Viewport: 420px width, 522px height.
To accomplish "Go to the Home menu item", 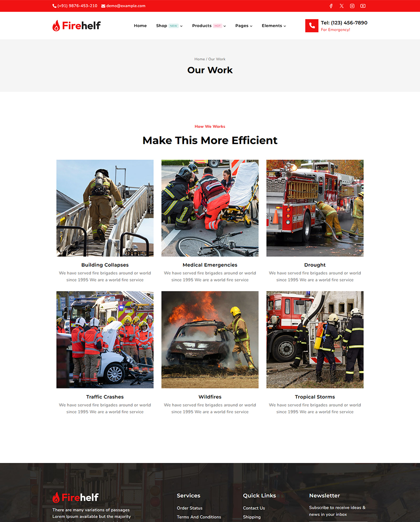I will pos(140,26).
